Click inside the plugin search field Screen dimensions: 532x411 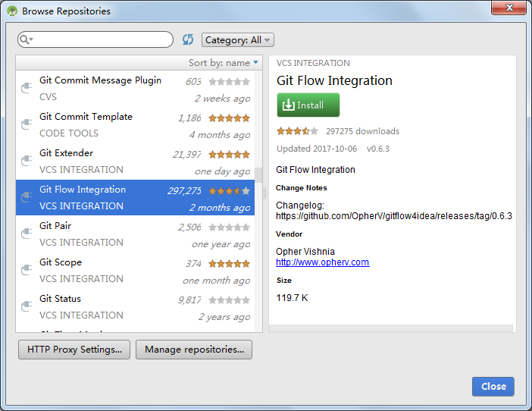tap(95, 39)
